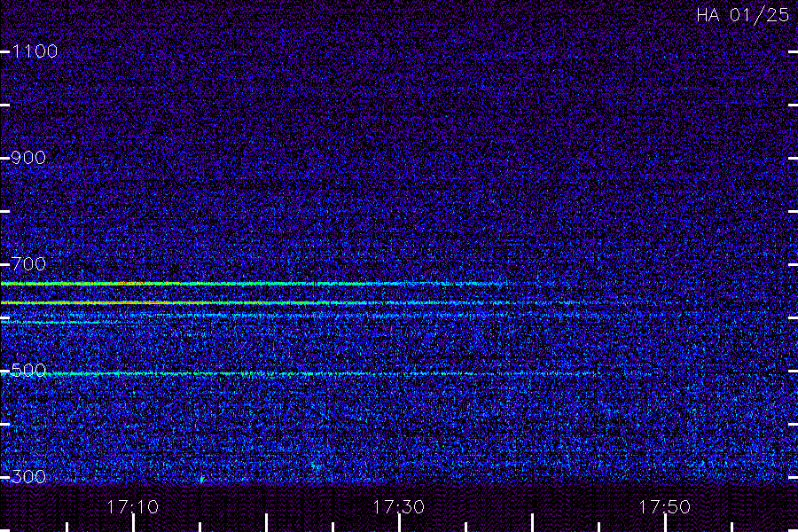Click the 900 frequency axis label

coord(28,158)
